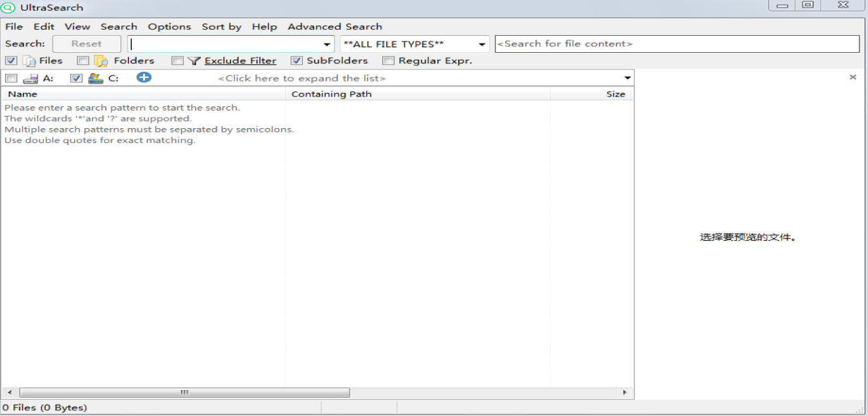Click the blue plus add-drive icon

[144, 77]
